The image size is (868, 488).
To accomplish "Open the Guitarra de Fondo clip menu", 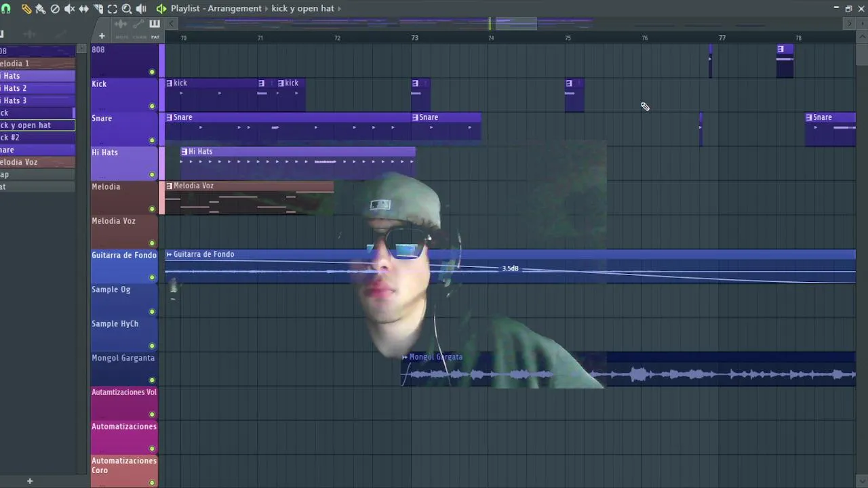I will pyautogui.click(x=170, y=254).
